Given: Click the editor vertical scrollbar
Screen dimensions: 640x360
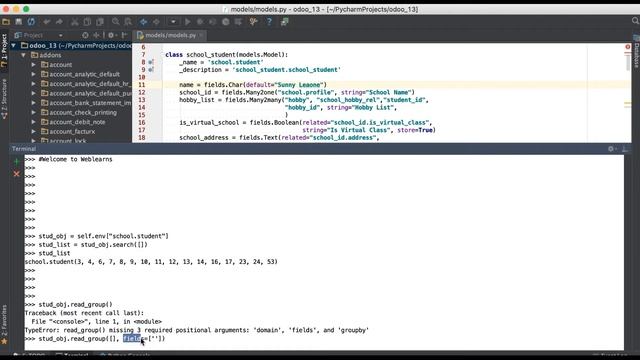Looking at the screenshot, I should click(x=628, y=62).
